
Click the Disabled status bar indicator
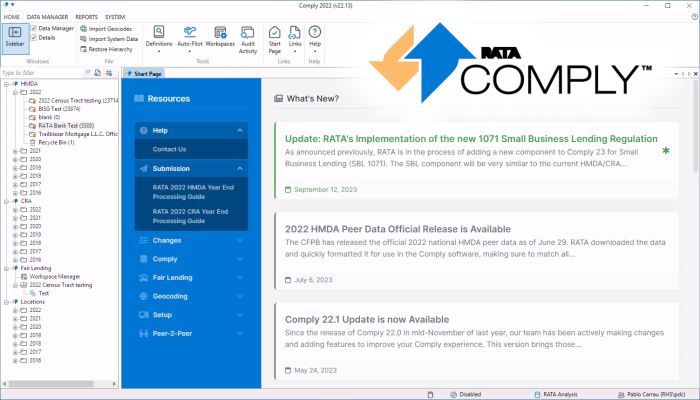pos(466,395)
